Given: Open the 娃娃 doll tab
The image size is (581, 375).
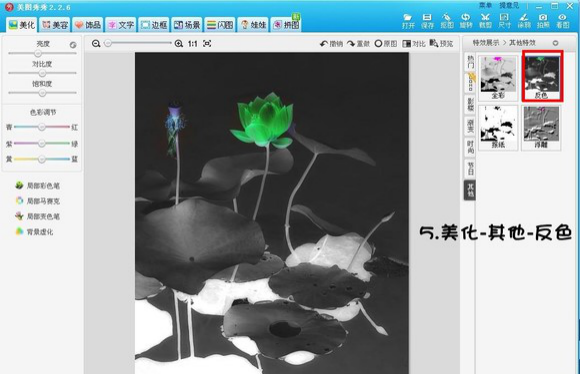Looking at the screenshot, I should pyautogui.click(x=253, y=25).
